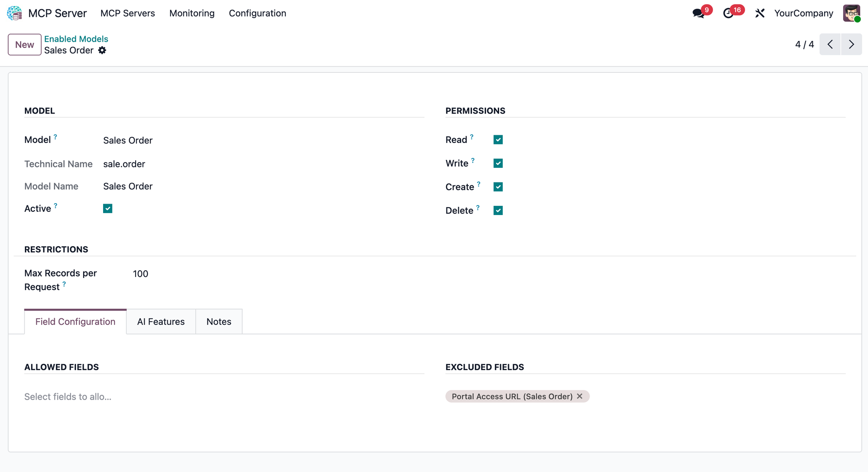Open the gear action menu beside Sales Order
The width and height of the screenshot is (868, 472).
[x=102, y=50]
